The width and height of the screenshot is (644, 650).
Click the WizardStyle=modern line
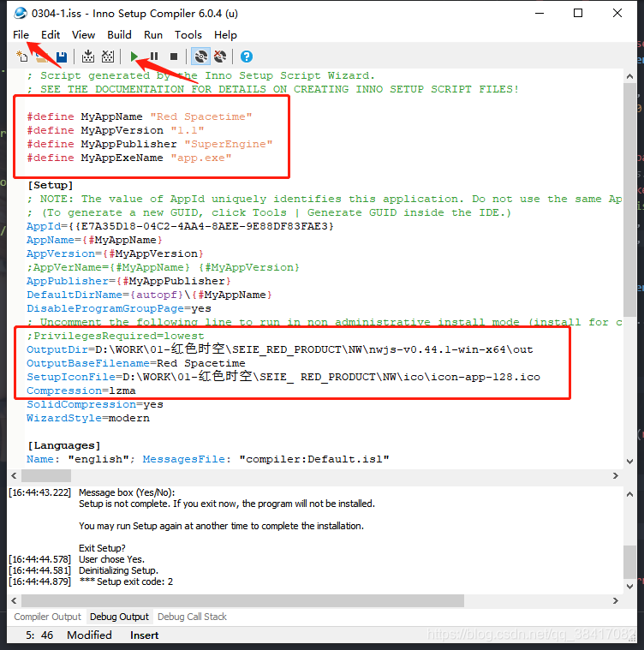[88, 417]
